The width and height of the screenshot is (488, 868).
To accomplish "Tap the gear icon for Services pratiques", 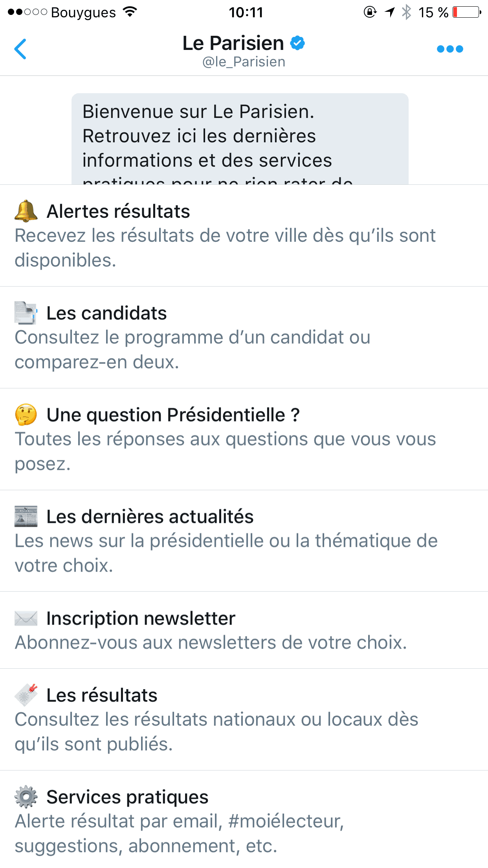I will pyautogui.click(x=26, y=797).
